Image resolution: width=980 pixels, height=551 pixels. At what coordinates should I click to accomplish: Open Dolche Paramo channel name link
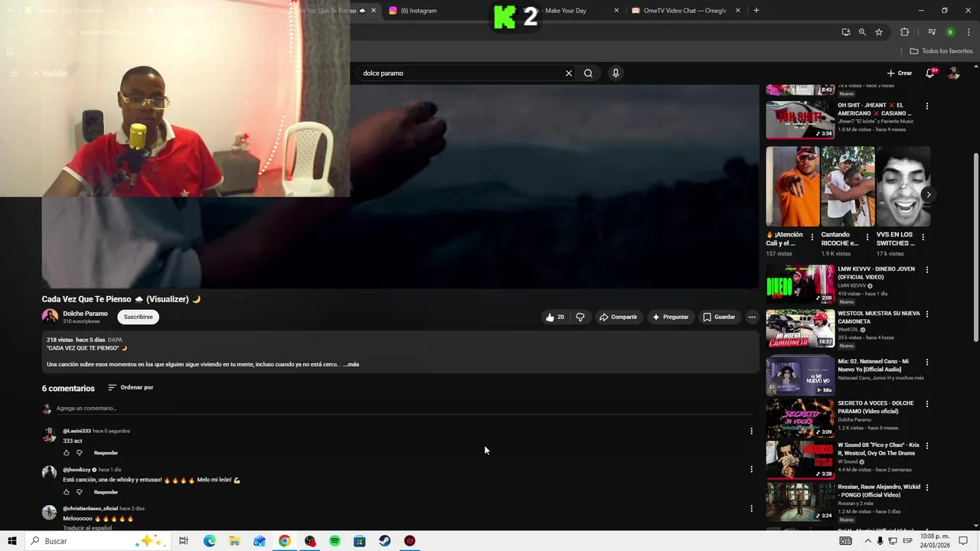[x=85, y=314]
